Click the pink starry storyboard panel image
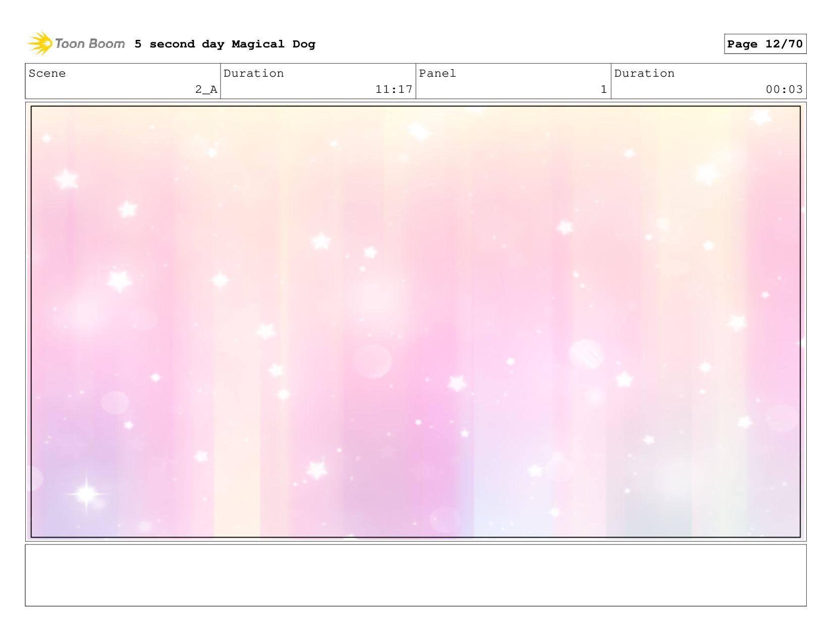The height and width of the screenshot is (644, 832). [415, 321]
